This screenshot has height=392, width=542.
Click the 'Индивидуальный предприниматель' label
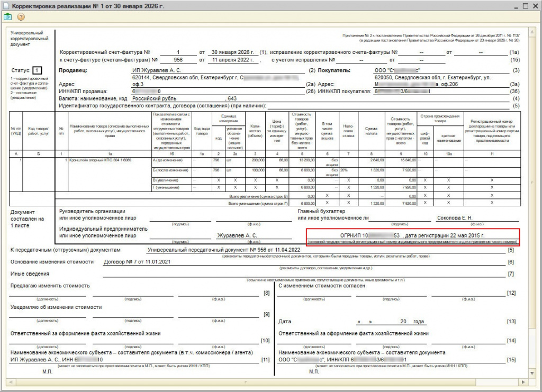coord(103,229)
